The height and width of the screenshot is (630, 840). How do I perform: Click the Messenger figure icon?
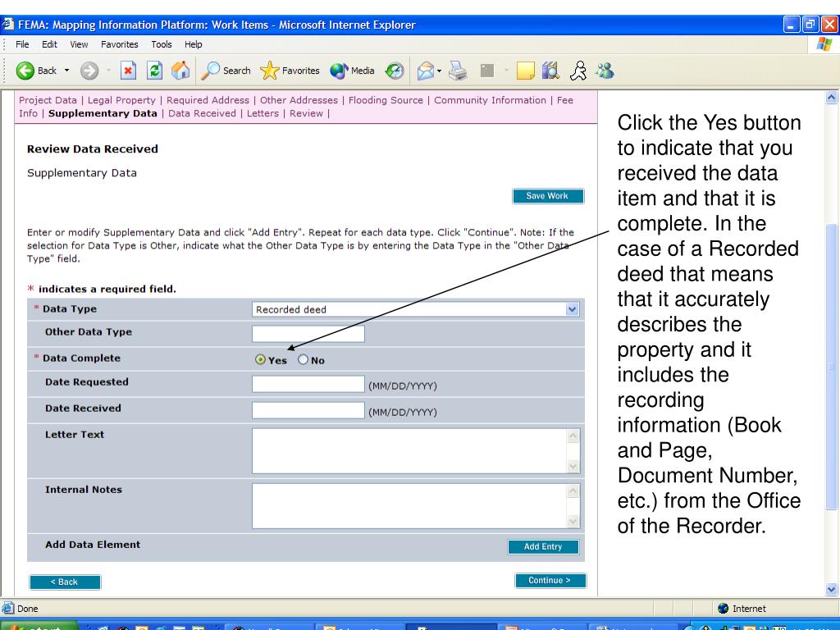coord(578,71)
